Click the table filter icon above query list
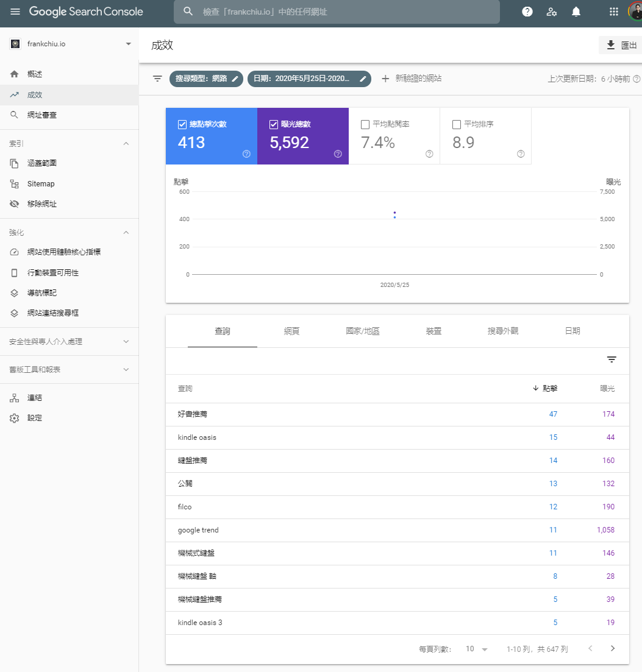Screen dimensions: 642x672 pos(612,359)
